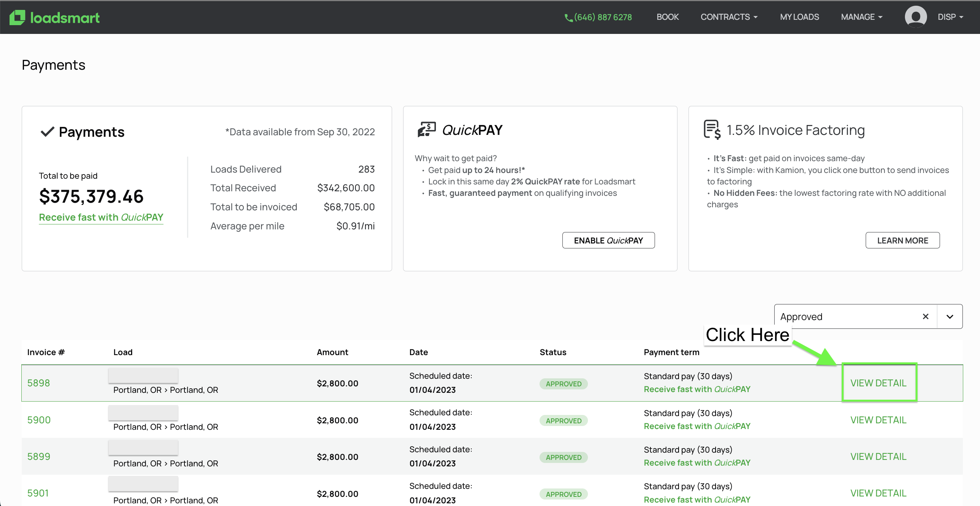Click the 1.5% Invoice Factoring title
This screenshot has height=506, width=980.
pyautogui.click(x=796, y=130)
